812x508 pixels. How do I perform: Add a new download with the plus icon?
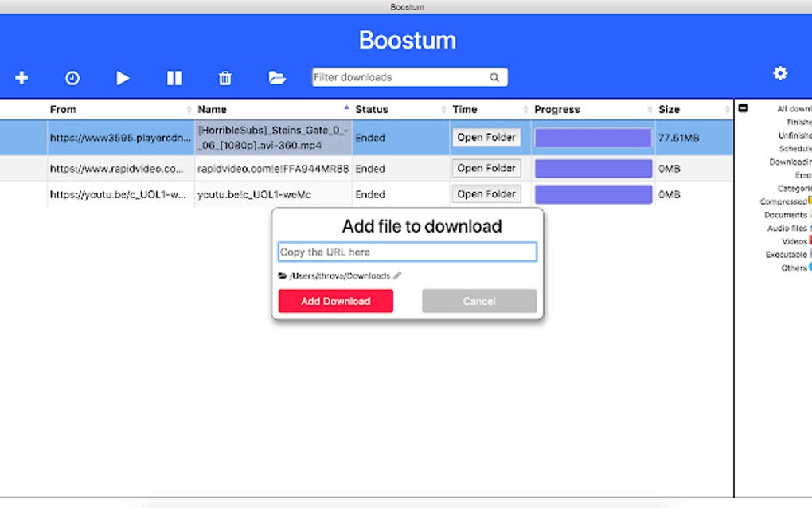[21, 77]
